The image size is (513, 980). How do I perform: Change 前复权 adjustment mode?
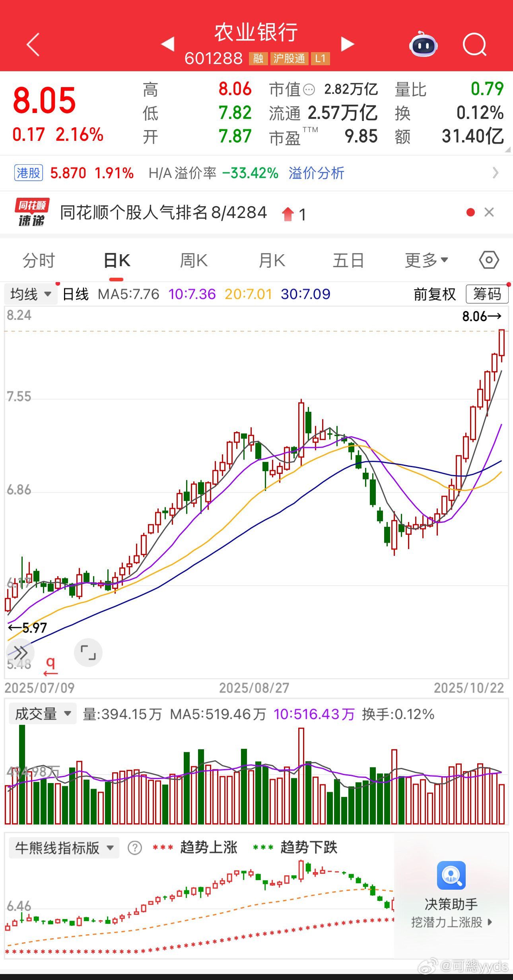(435, 294)
